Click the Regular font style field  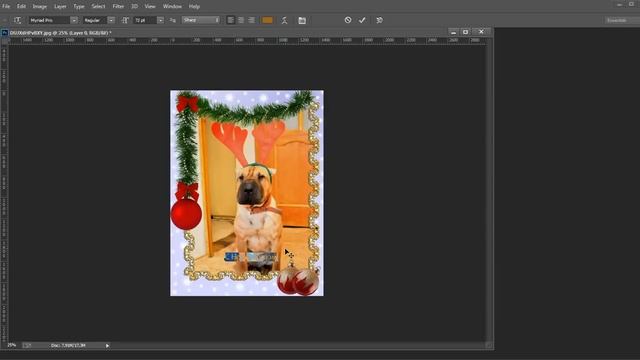click(95, 20)
